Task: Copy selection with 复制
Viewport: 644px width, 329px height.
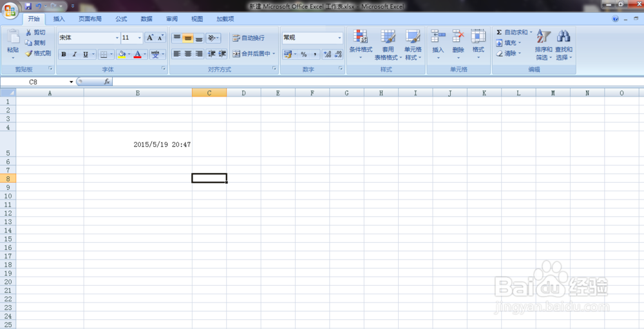Action: coord(35,42)
